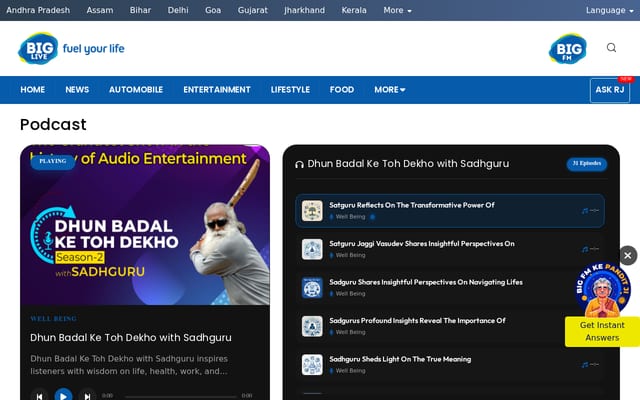This screenshot has width=640, height=400.
Task: Open thumbnail of Satguru Reflects episode
Action: [312, 211]
